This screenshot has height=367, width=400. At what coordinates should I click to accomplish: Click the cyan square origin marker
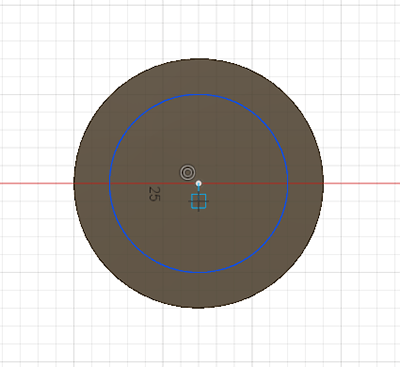[x=199, y=201]
